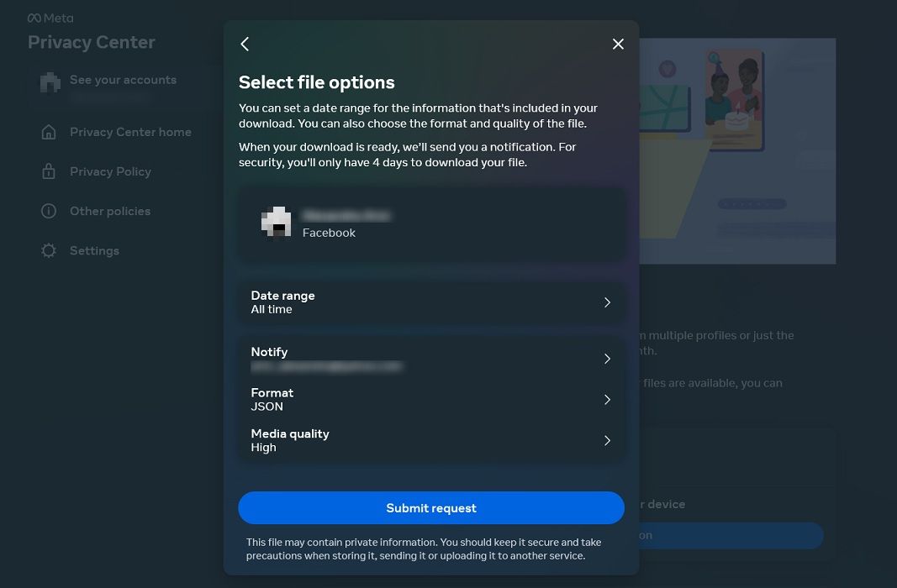897x588 pixels.
Task: Select the Media quality High row
Action: pyautogui.click(x=431, y=440)
